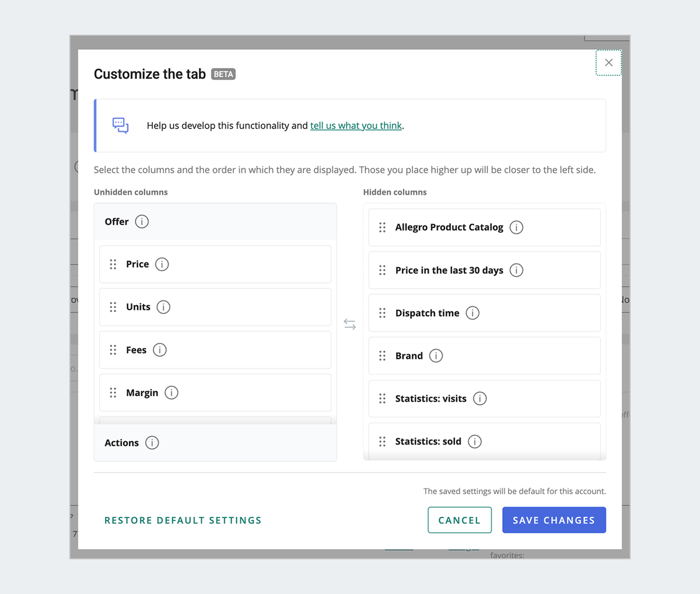Click the speech bubble feedback icon

[x=120, y=125]
